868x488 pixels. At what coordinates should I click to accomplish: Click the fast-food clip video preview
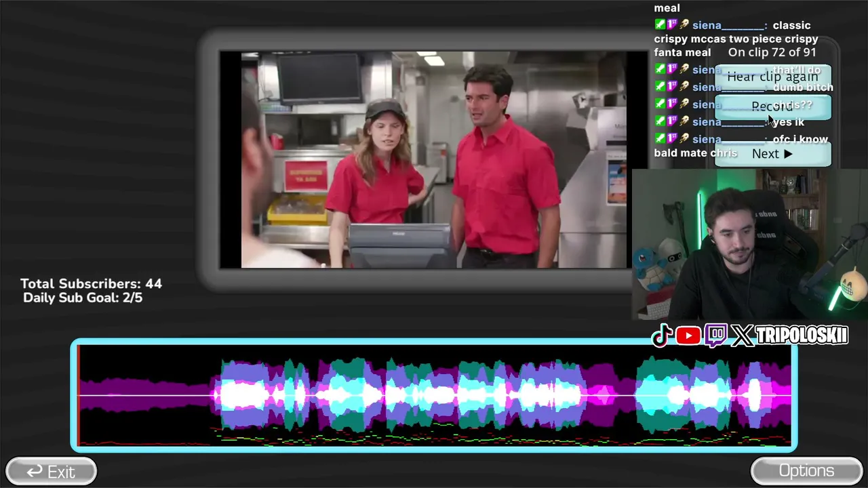click(434, 160)
